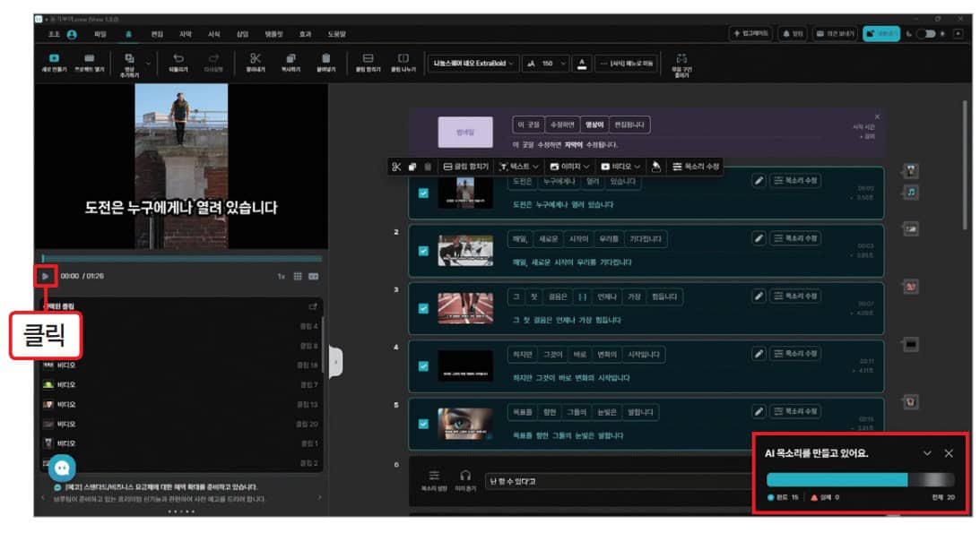The image size is (980, 533).
Task: Click the font color swatch in ribbon
Action: point(582,63)
